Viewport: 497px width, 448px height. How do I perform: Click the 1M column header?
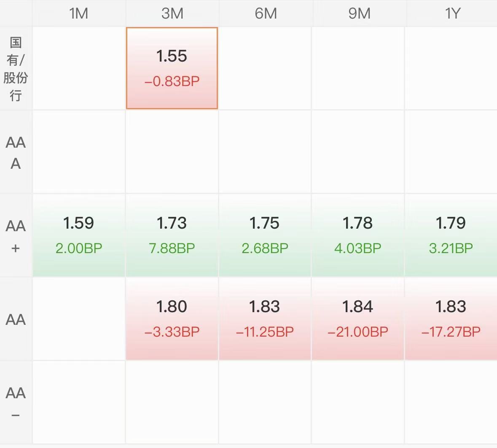79,13
